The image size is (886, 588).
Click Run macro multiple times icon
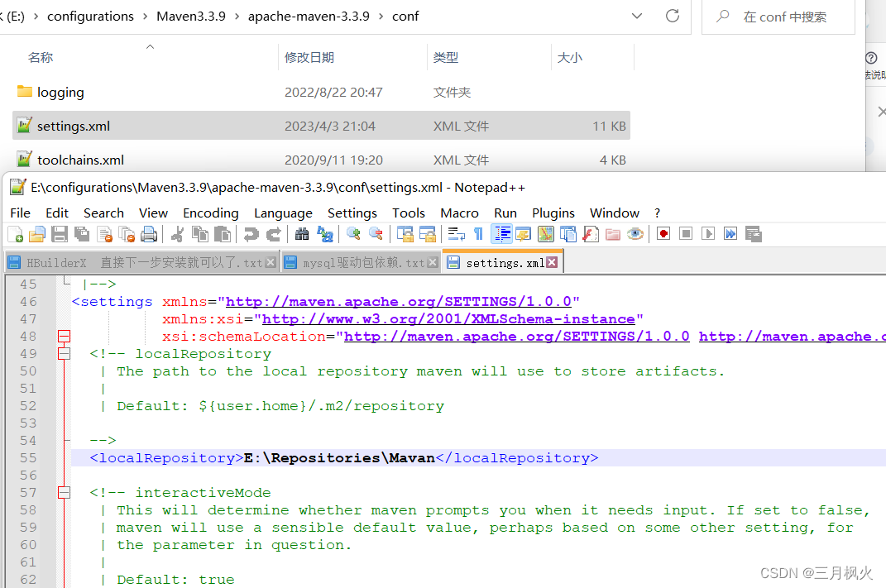click(730, 234)
